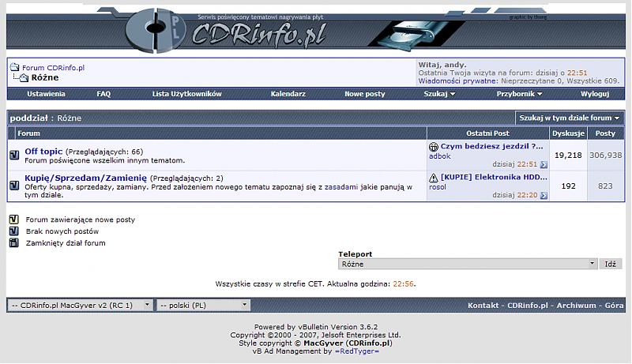The width and height of the screenshot is (632, 364).
Task: View adbok's user profile
Action: (440, 156)
